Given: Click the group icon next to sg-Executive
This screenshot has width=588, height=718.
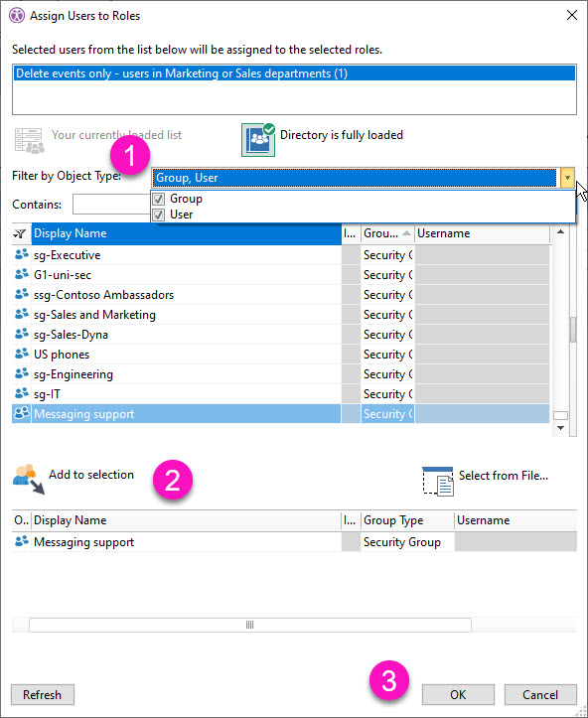Looking at the screenshot, I should 22,254.
